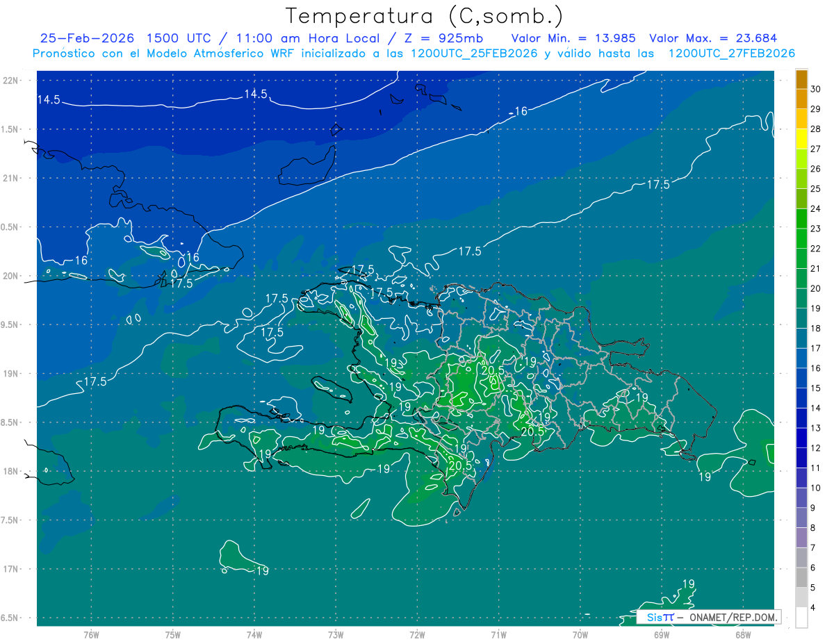Select the colorbar value label '24'
The image size is (834, 644).
pyautogui.click(x=816, y=208)
